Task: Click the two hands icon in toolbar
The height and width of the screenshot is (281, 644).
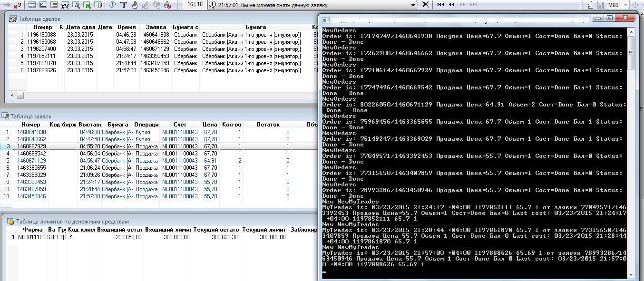Action: [156, 5]
